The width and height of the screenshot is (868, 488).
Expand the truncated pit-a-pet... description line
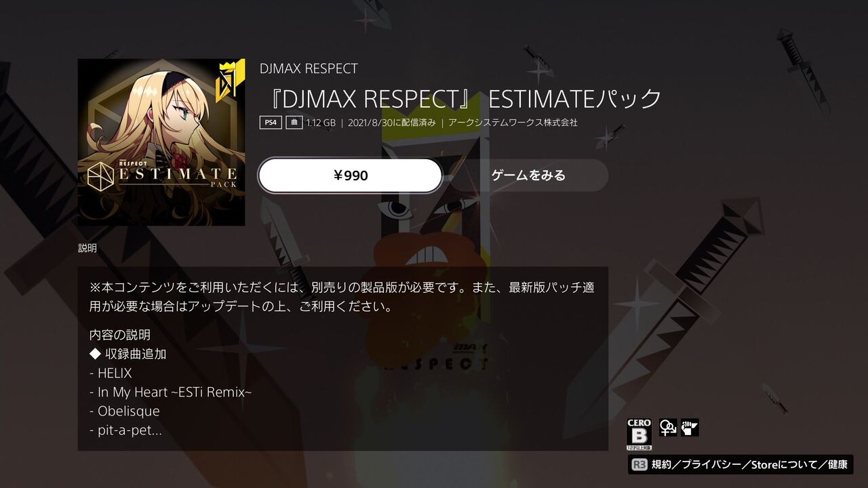click(x=125, y=430)
